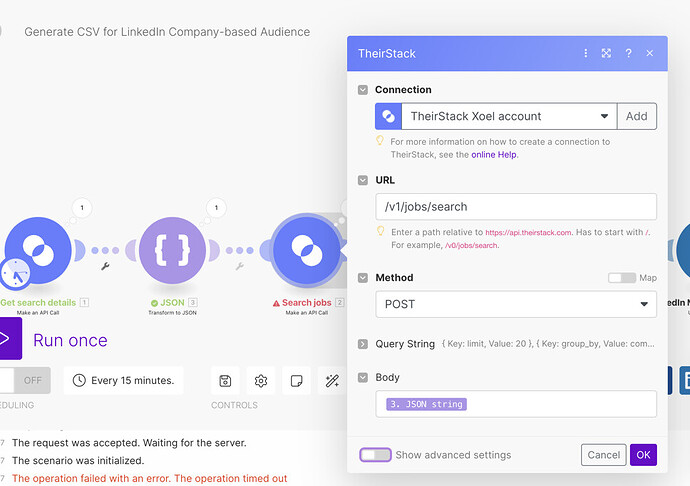
Task: Click wrench between Get search details and JSON
Action: (x=105, y=266)
